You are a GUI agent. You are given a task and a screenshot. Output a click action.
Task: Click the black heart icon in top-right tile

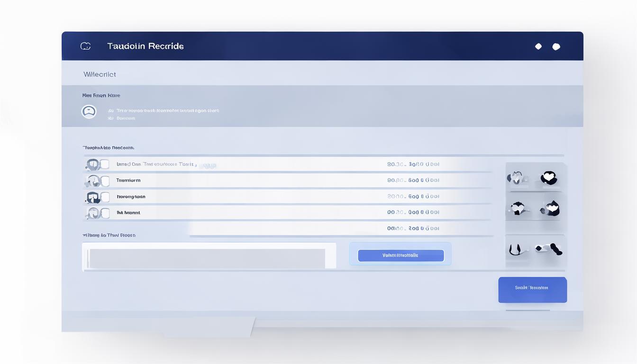click(x=549, y=178)
